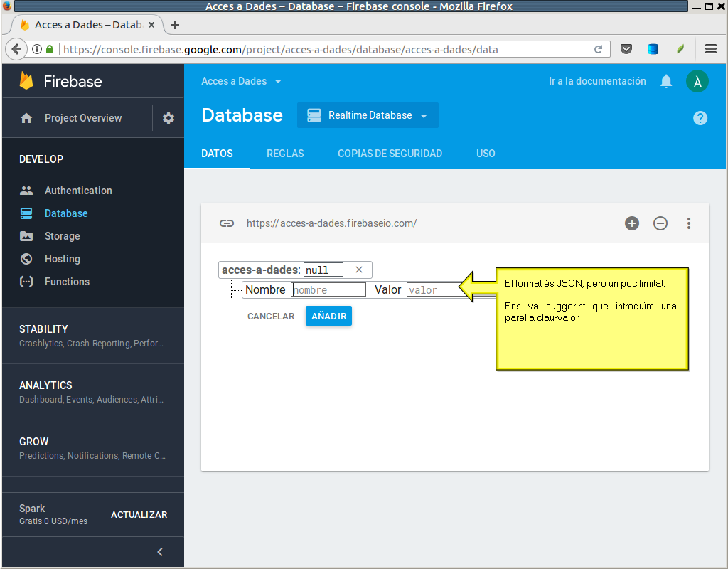Collapse the sidebar with the chevron
The width and height of the screenshot is (728, 569).
tap(160, 552)
